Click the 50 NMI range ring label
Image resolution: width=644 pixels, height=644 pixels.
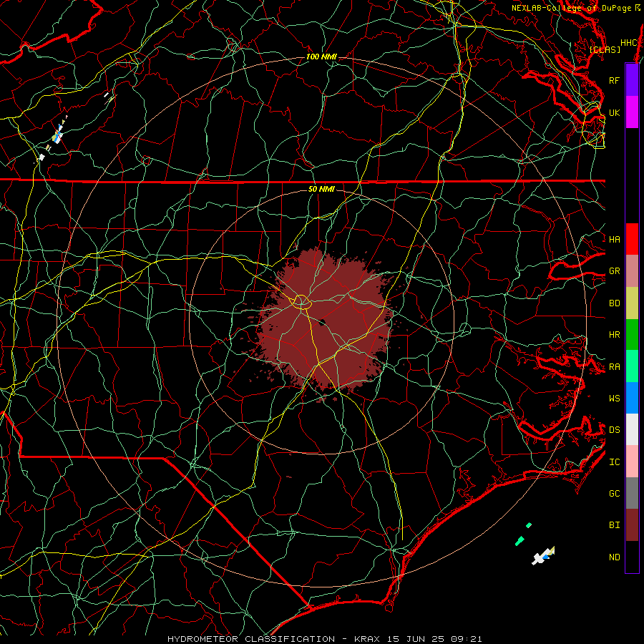click(321, 189)
